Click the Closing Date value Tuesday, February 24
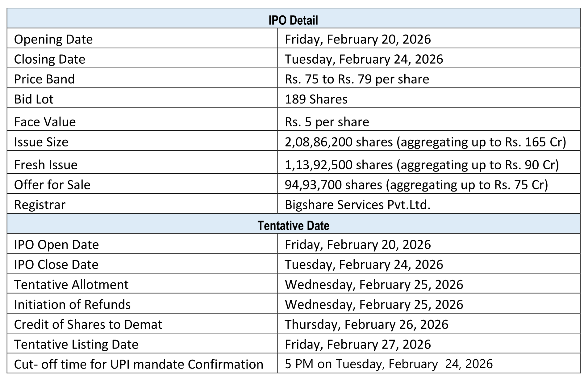588x376 pixels. (364, 59)
